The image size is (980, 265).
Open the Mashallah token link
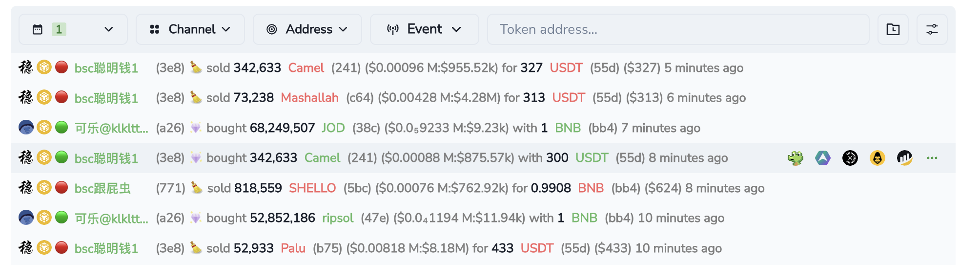coord(309,98)
